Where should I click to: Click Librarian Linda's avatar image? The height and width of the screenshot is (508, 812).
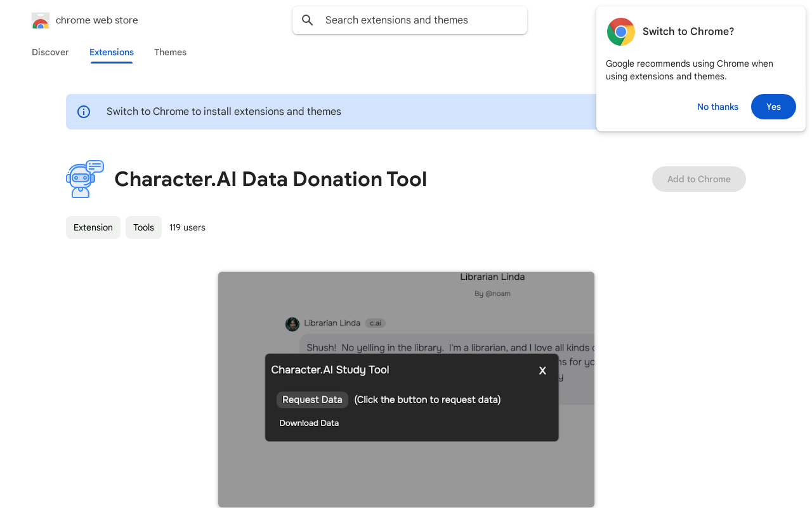pyautogui.click(x=292, y=324)
